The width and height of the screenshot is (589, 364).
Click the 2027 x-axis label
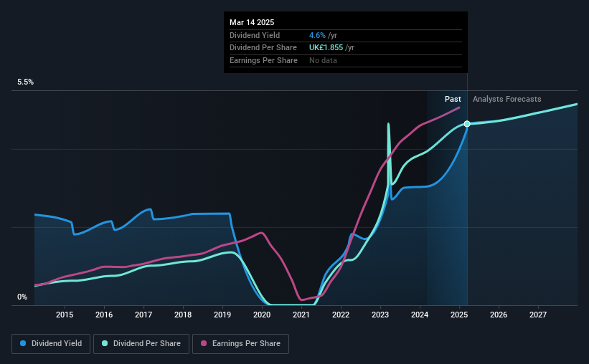(538, 315)
